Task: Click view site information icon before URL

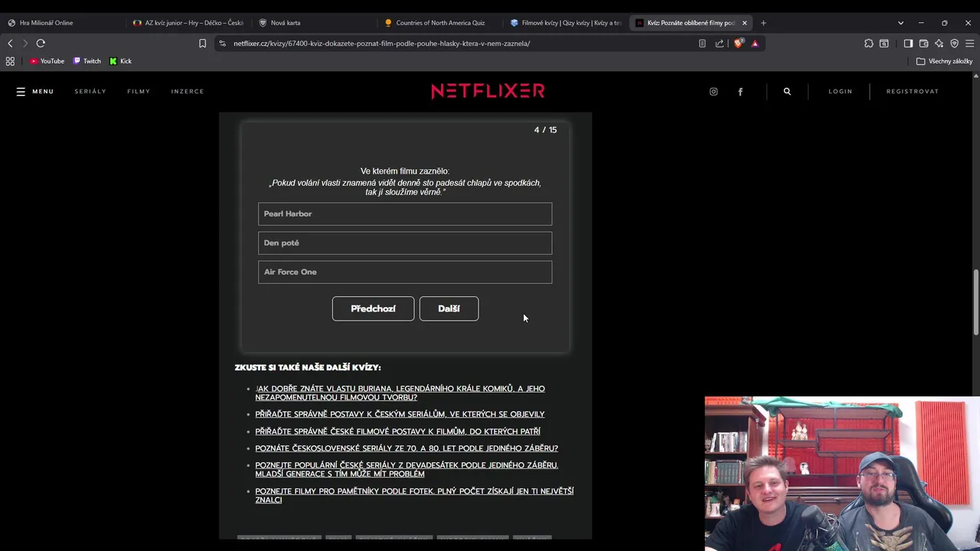Action: click(222, 44)
